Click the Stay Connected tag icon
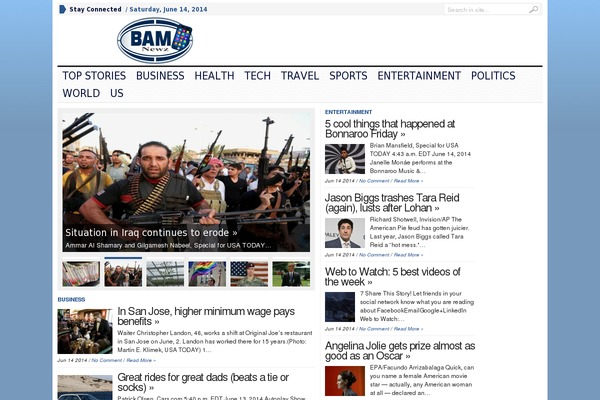Screen dimensions: 600x400 click(x=62, y=9)
